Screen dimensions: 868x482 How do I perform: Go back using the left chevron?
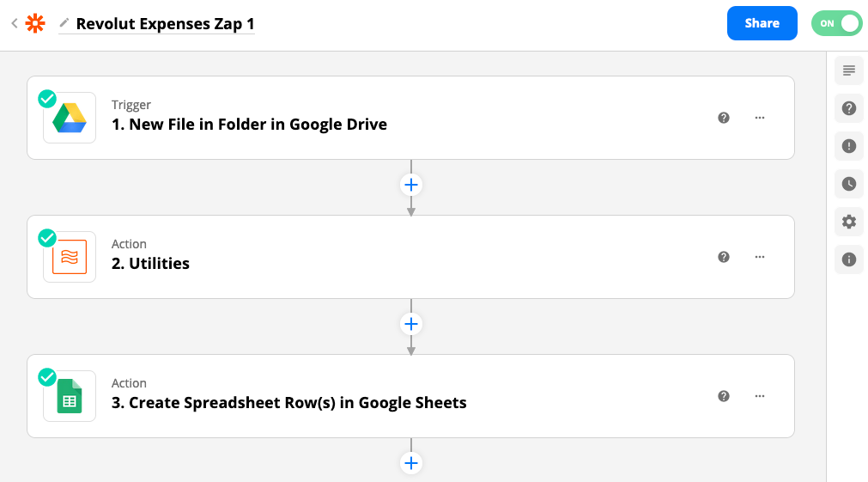(15, 23)
